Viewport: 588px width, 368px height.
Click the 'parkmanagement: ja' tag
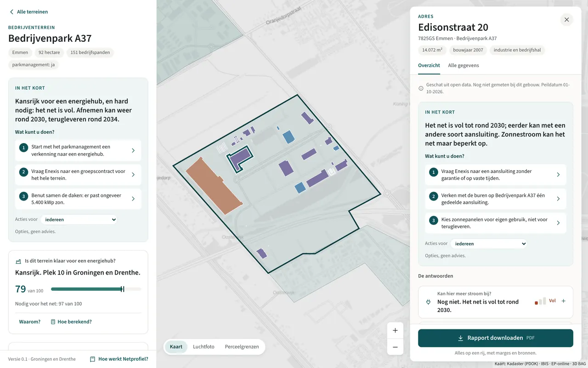tap(34, 65)
